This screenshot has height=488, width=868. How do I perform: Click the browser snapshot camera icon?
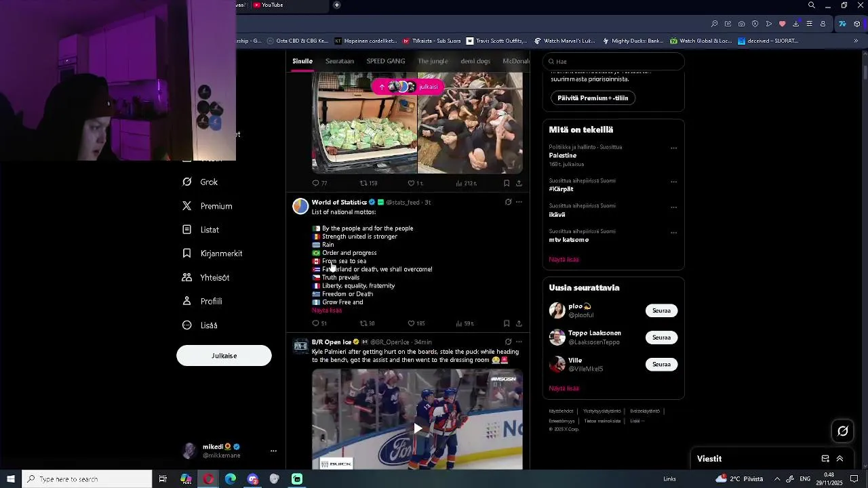(x=741, y=24)
